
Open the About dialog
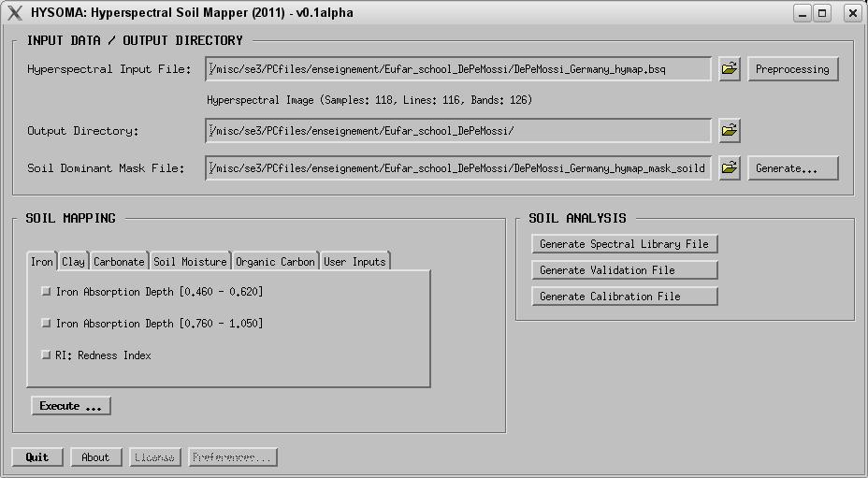click(95, 457)
